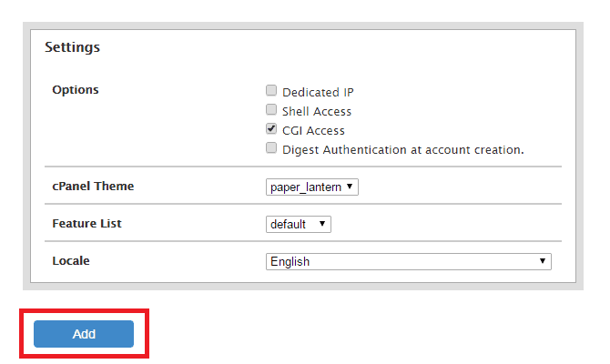Click the "Shell Access" label text

tap(316, 111)
